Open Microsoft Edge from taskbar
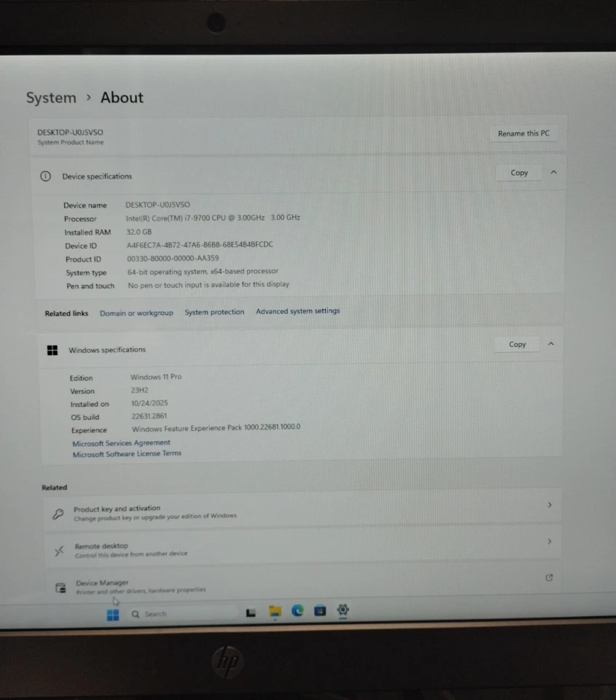Image resolution: width=616 pixels, height=700 pixels. click(297, 610)
